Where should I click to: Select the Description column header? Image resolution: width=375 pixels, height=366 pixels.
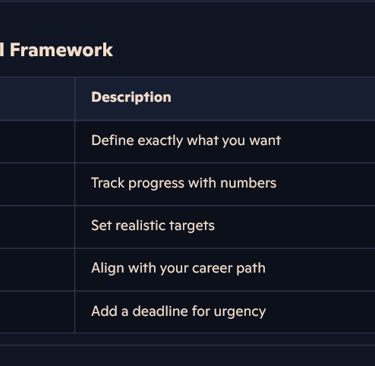131,97
